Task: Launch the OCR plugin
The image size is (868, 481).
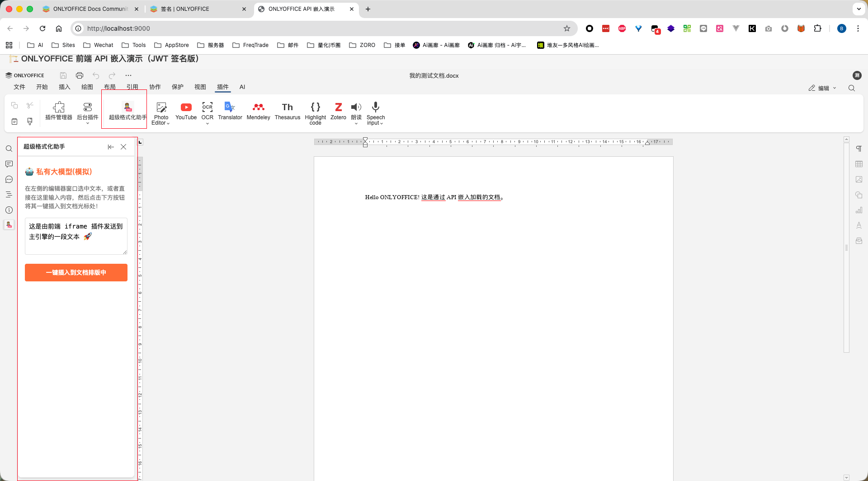Action: click(208, 113)
